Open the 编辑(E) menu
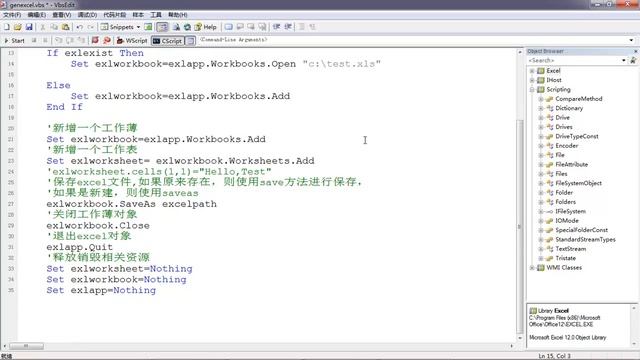 point(36,15)
